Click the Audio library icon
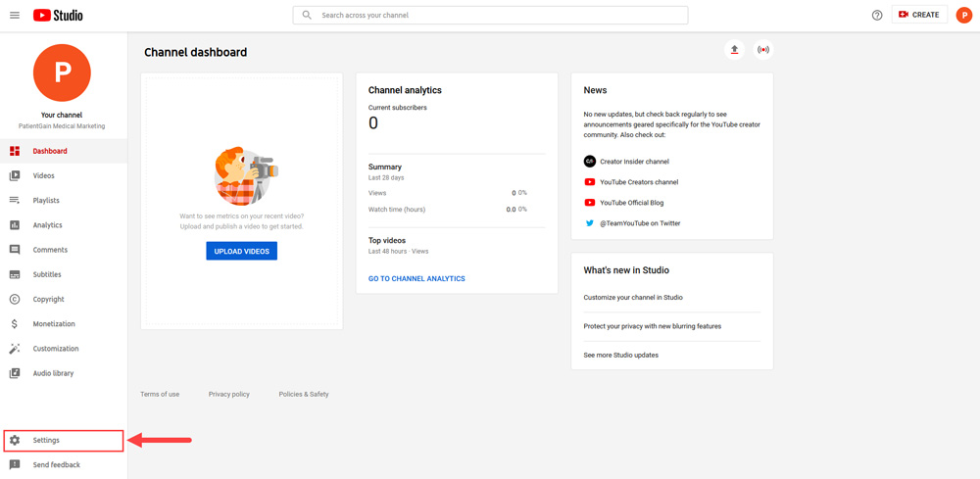980x479 pixels. [x=15, y=373]
